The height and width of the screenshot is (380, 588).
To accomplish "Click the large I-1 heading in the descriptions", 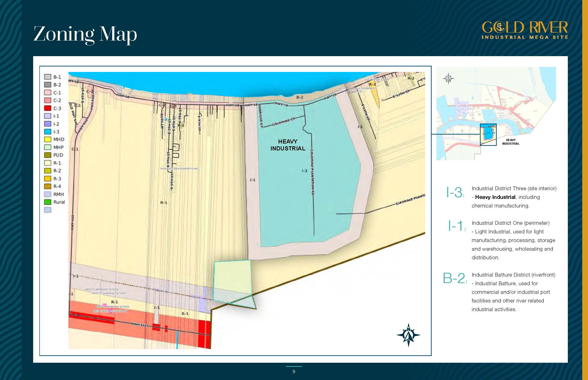I will (457, 226).
